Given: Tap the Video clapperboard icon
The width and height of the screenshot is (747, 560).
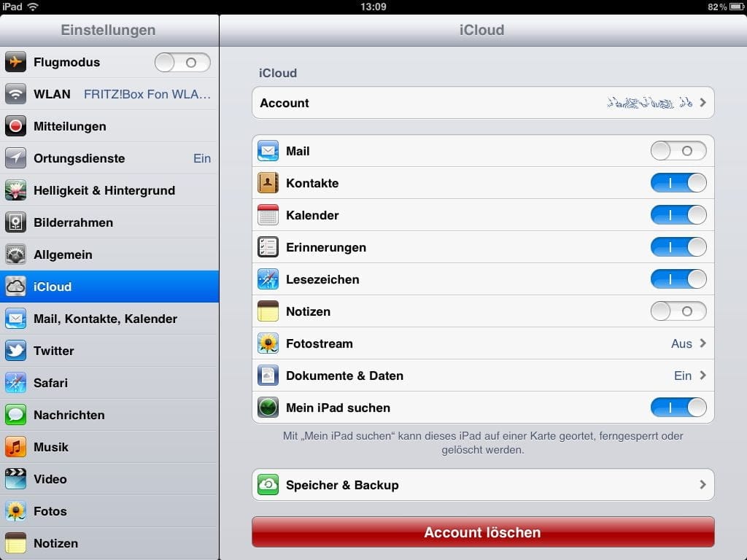Looking at the screenshot, I should click(x=16, y=479).
